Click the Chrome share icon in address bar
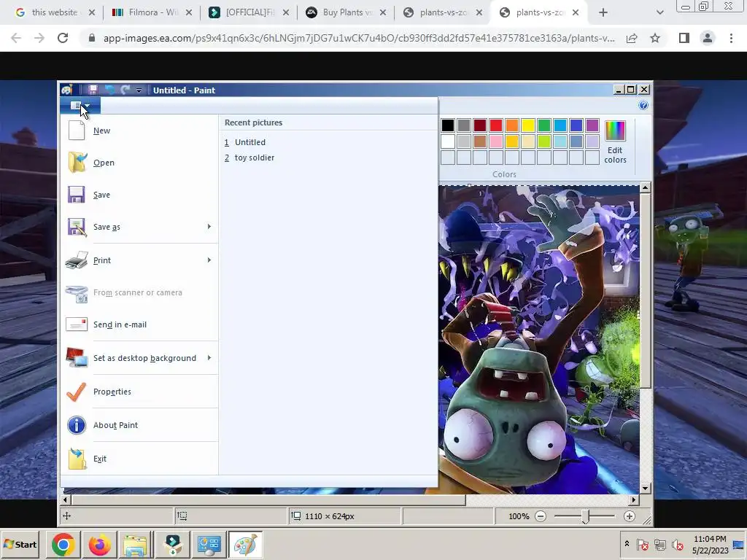 coord(632,38)
